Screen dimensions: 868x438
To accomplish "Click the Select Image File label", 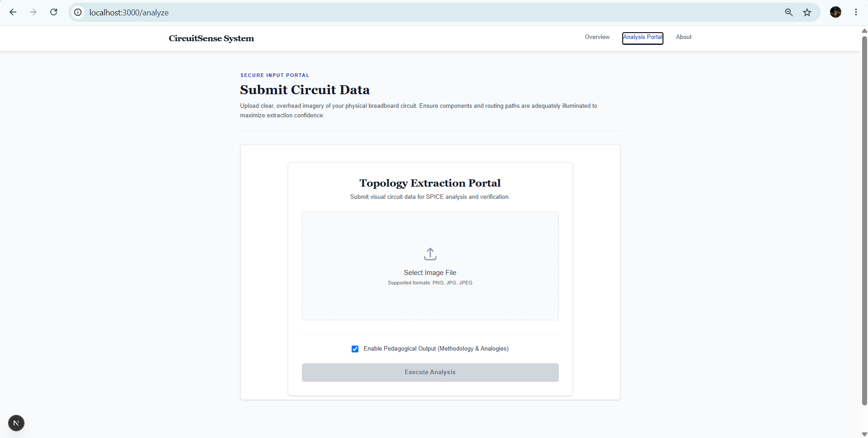I will [430, 273].
